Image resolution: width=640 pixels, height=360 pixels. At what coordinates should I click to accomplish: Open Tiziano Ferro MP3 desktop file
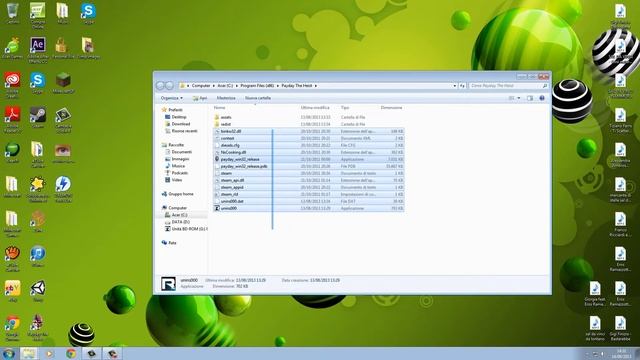pos(620,120)
